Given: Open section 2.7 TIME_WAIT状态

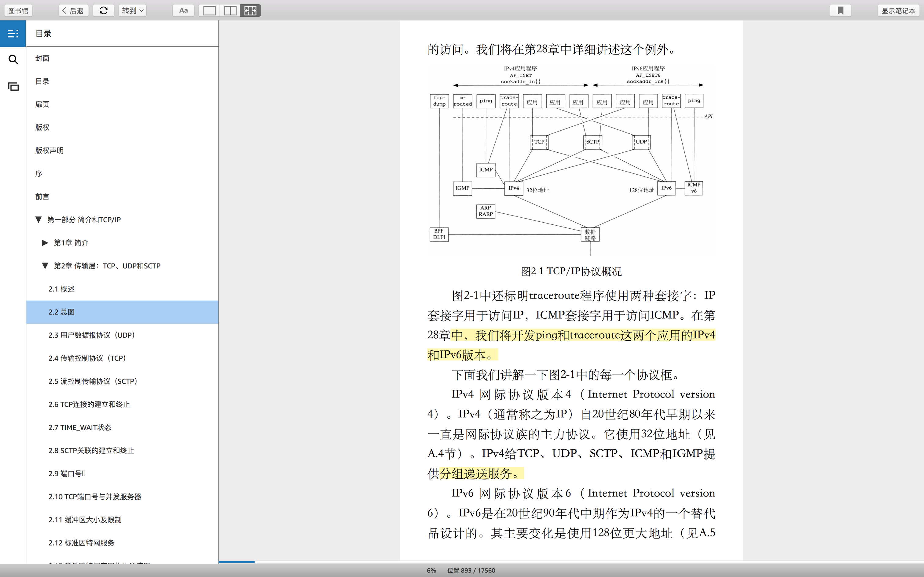Looking at the screenshot, I should [x=79, y=427].
